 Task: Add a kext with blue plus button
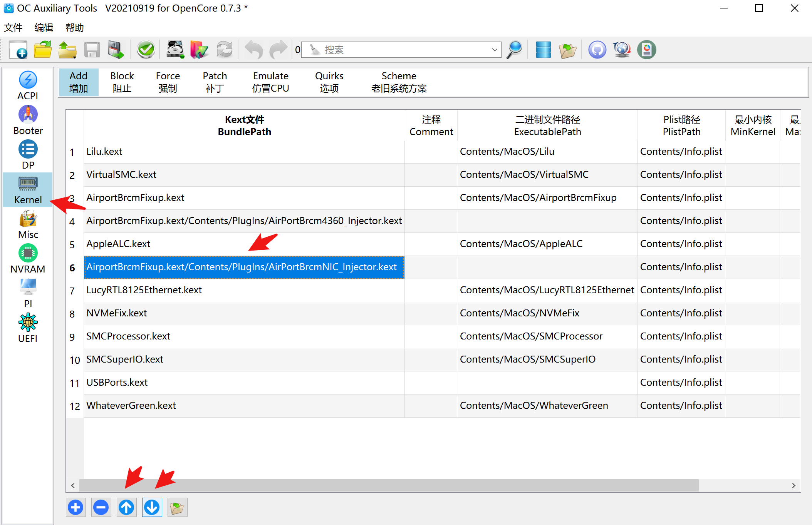[x=76, y=507]
